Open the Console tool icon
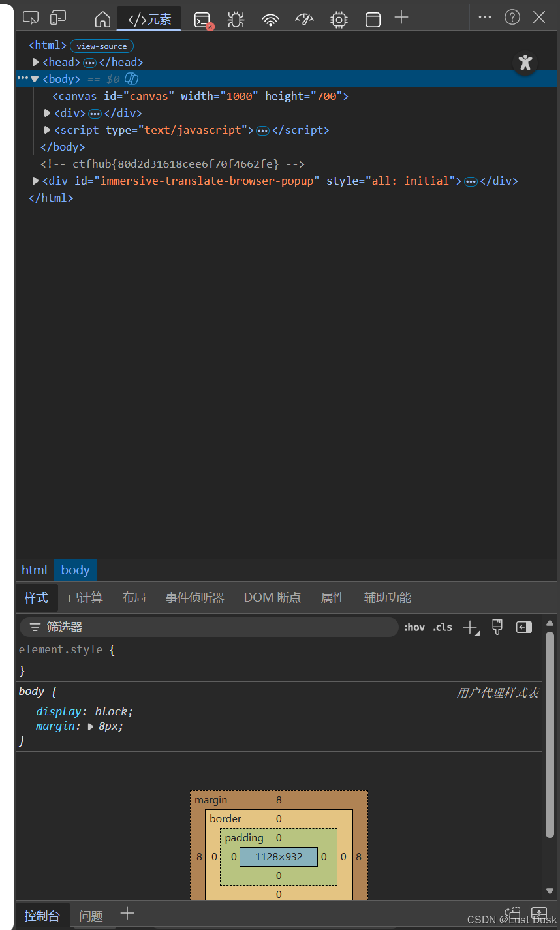This screenshot has width=560, height=930. [x=203, y=20]
